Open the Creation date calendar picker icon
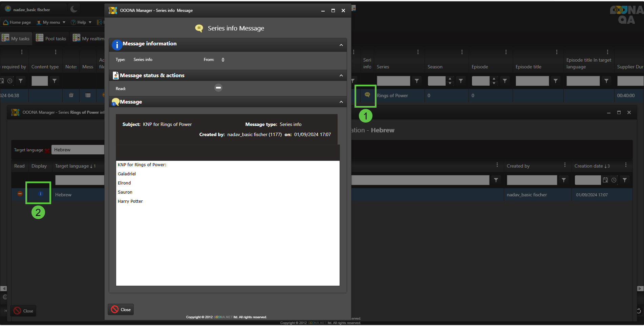This screenshot has width=644, height=326. pyautogui.click(x=605, y=180)
